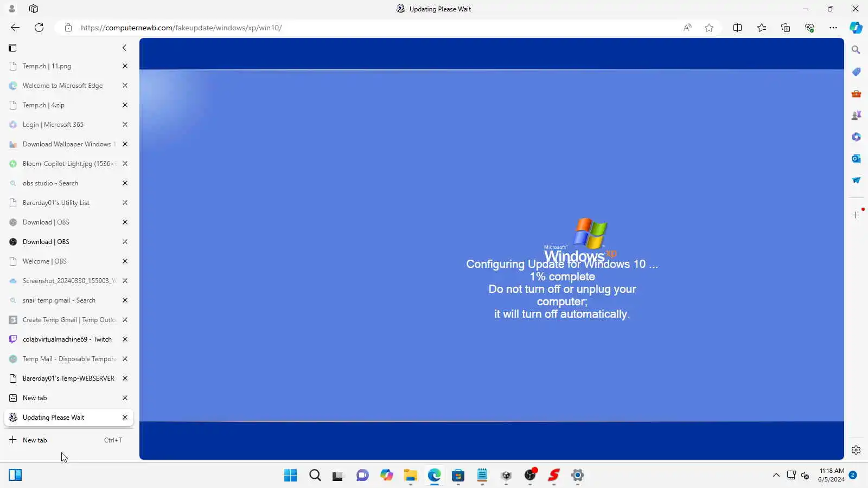Switch to the Temp.sh | 11.png tab
Screen dimensions: 868x488
click(x=68, y=66)
